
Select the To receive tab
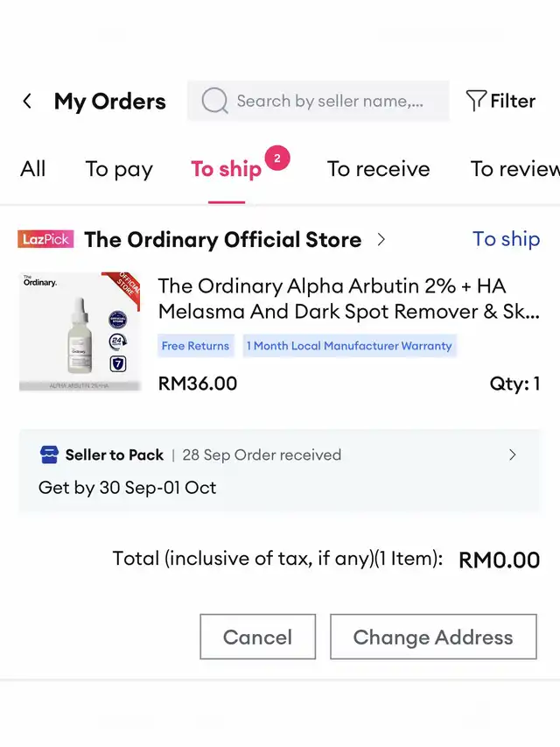tap(378, 169)
